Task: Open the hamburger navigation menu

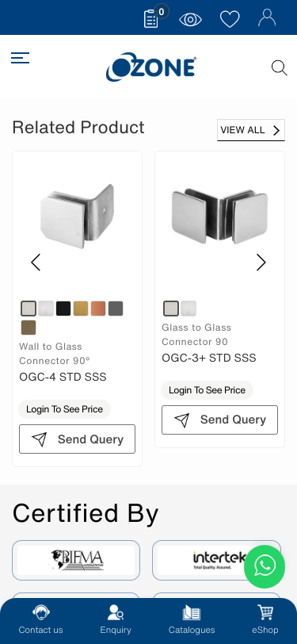Action: [x=20, y=58]
